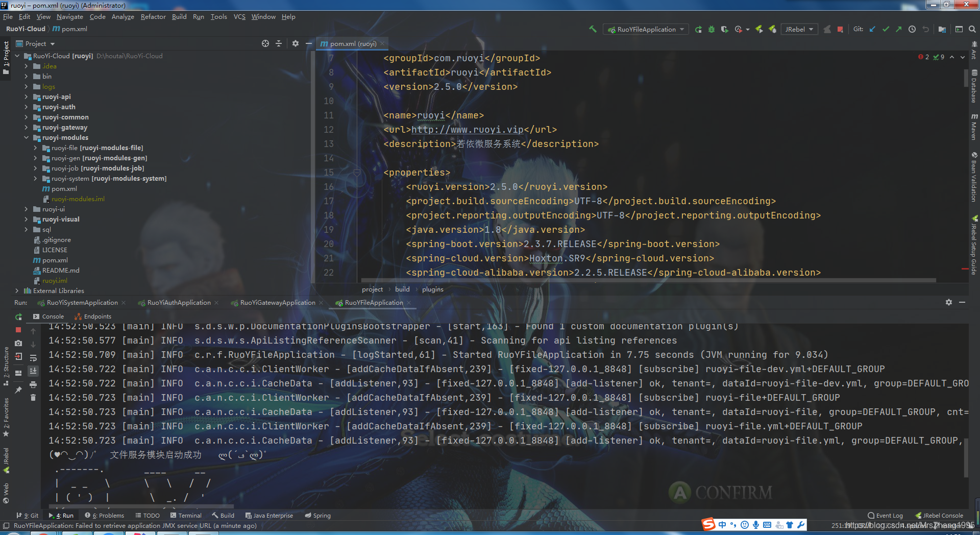This screenshot has width=980, height=535.
Task: Switch to RuoYiAuthApplication run tab
Action: pos(179,303)
